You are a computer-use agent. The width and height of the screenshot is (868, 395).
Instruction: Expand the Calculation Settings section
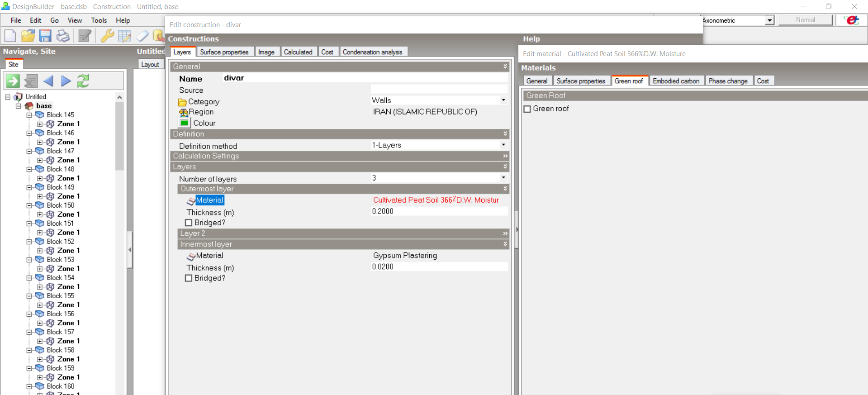click(505, 156)
